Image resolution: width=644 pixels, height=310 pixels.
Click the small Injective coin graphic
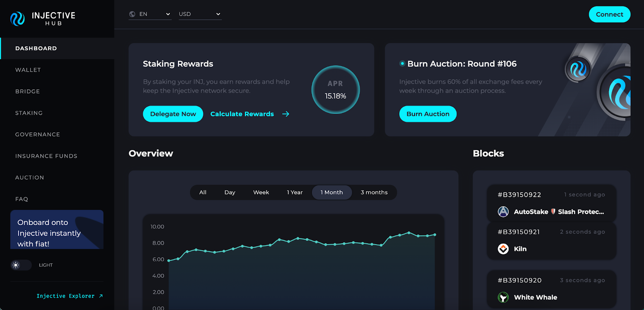[578, 69]
